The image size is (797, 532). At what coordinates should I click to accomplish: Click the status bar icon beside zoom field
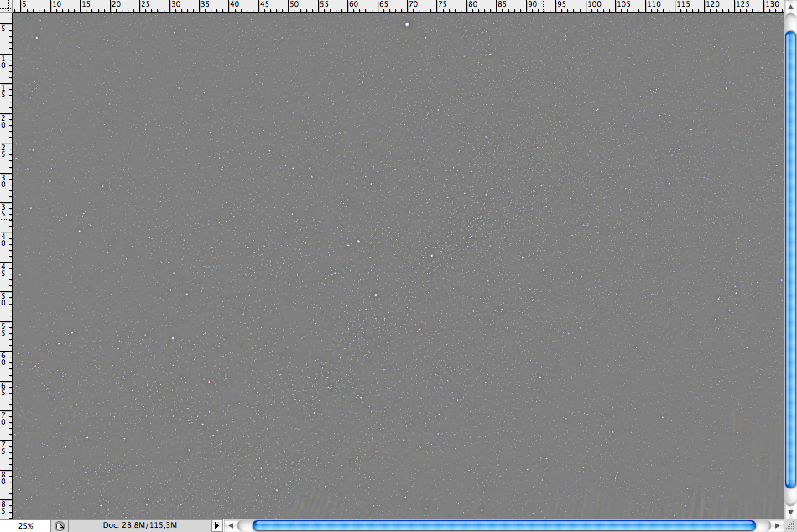tap(60, 525)
